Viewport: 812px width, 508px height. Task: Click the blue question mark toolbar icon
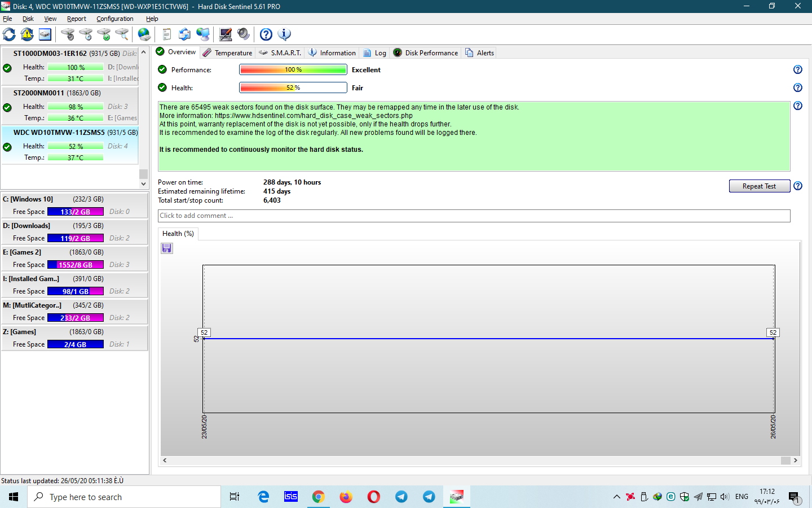tap(266, 34)
